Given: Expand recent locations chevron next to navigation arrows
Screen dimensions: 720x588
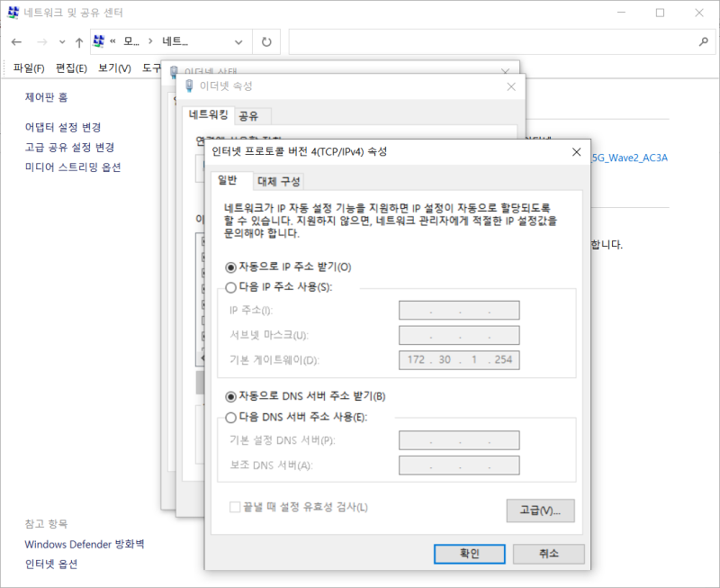Looking at the screenshot, I should [x=60, y=41].
